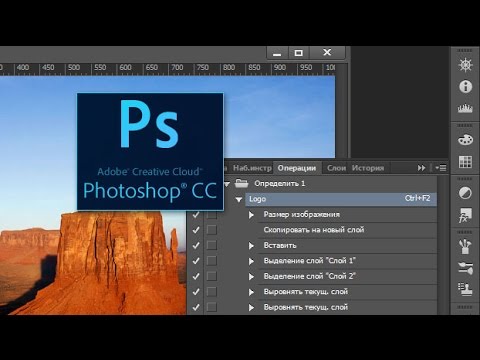Viewport: 480px width, 360px height.
Task: Select the Logo action row
Action: [341, 199]
